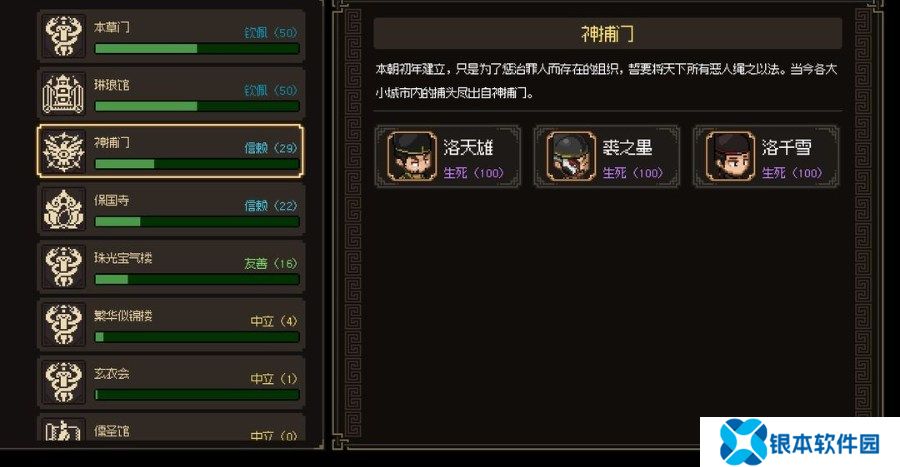This screenshot has height=467, width=900.
Task: Open 洛千雪 character portrait
Action: point(730,156)
